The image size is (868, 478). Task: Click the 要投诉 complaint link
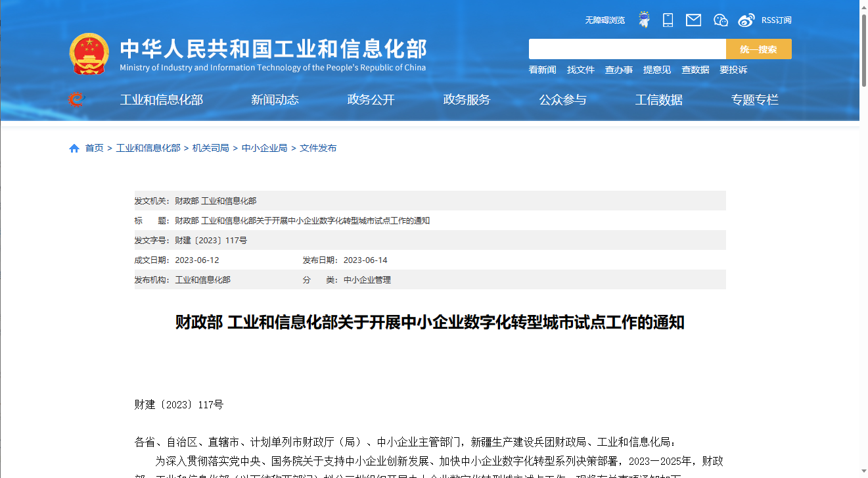734,69
